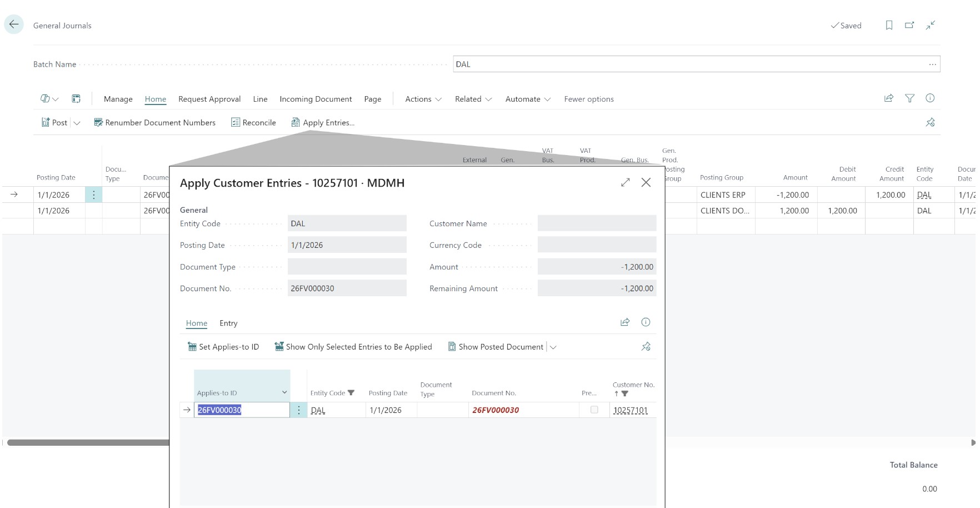Switch to the Entry tab in dialog
Image resolution: width=980 pixels, height=508 pixels.
click(228, 323)
